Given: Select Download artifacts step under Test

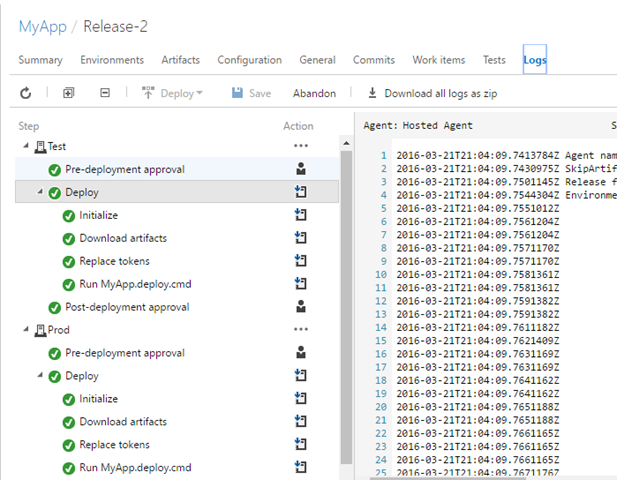Looking at the screenshot, I should click(x=177, y=238).
